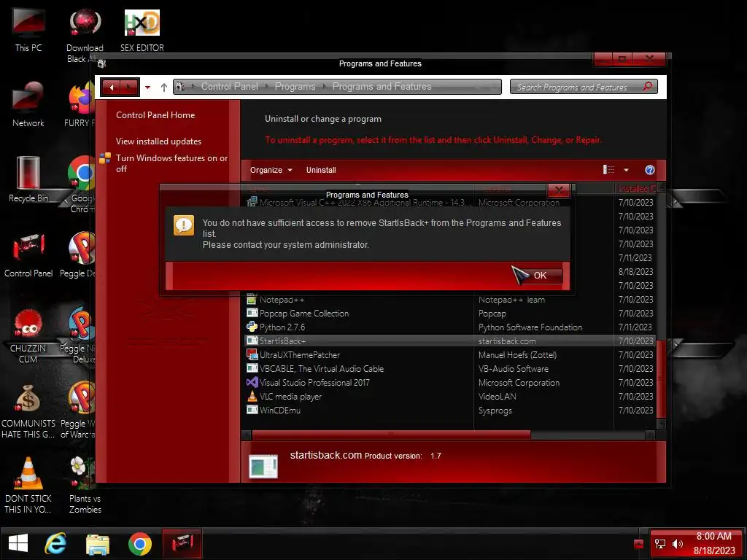Screen dimensions: 747x560
Task: Select the StartIsBack+ row
Action: pos(449,341)
